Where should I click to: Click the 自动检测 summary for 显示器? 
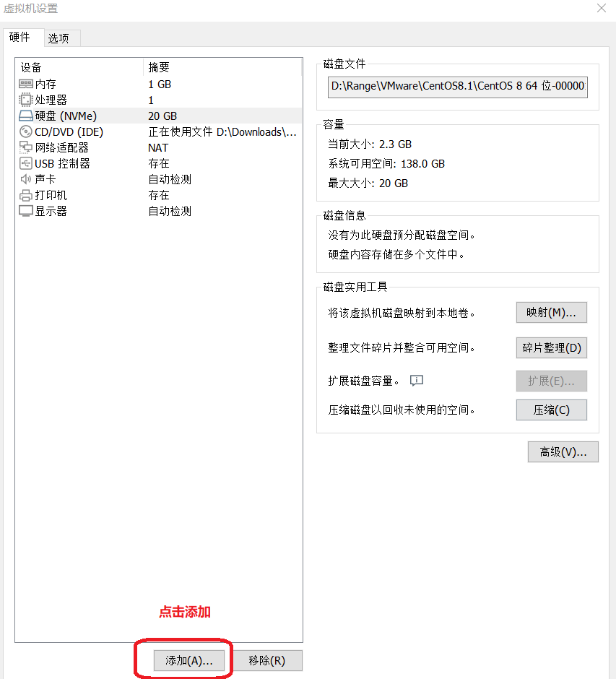tap(170, 212)
